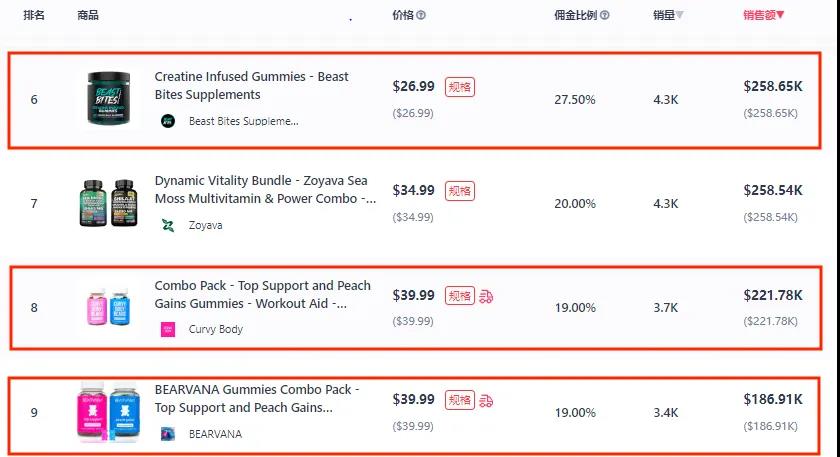The height and width of the screenshot is (457, 840).
Task: Sort by sales volume arrow
Action: [x=679, y=15]
